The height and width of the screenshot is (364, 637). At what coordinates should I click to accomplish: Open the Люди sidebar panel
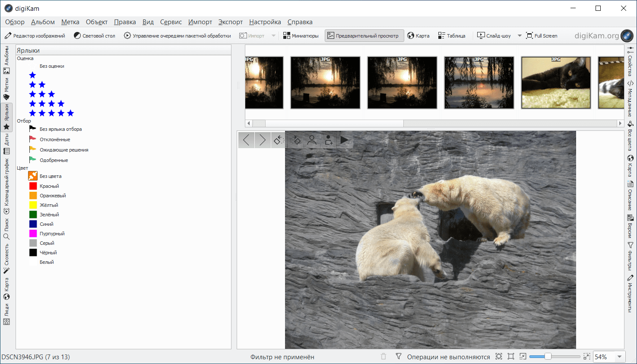(x=6, y=315)
